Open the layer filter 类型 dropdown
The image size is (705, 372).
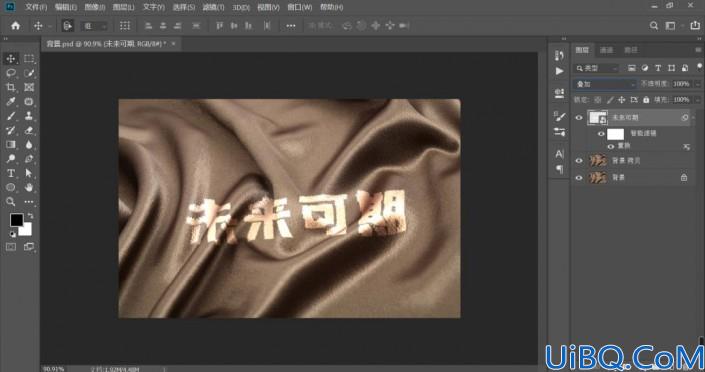coord(597,68)
